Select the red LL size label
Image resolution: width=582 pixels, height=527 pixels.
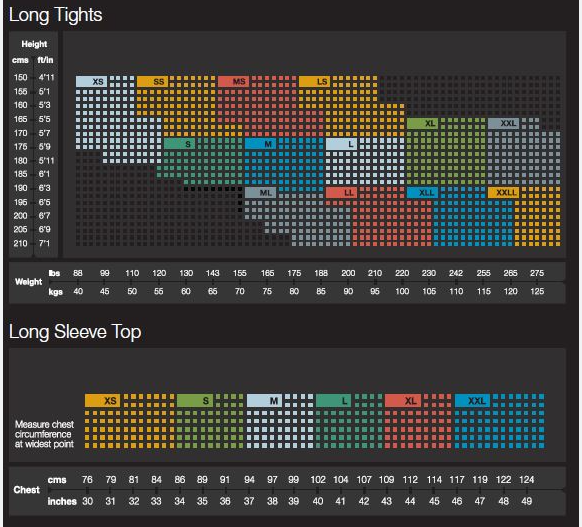(341, 192)
